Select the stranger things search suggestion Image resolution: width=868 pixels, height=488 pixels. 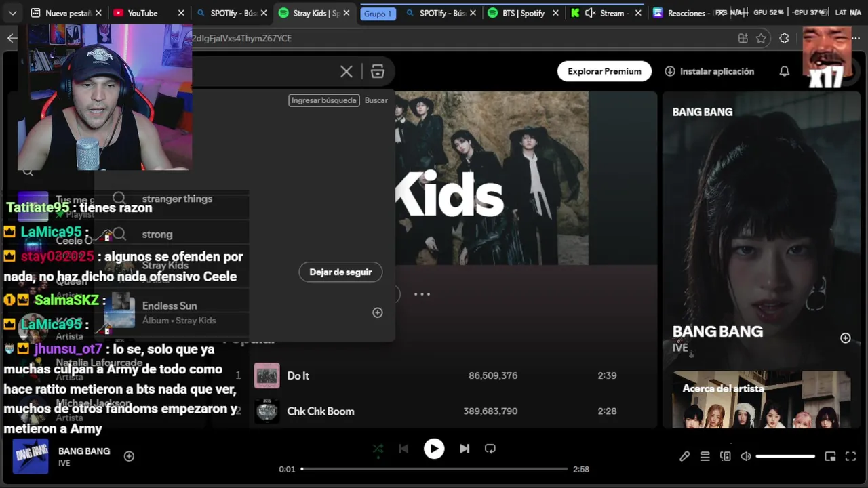pos(177,199)
